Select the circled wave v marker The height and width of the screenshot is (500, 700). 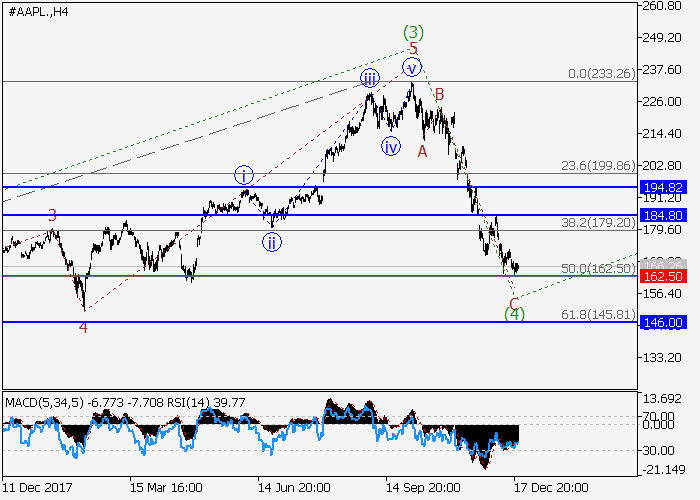[x=411, y=67]
